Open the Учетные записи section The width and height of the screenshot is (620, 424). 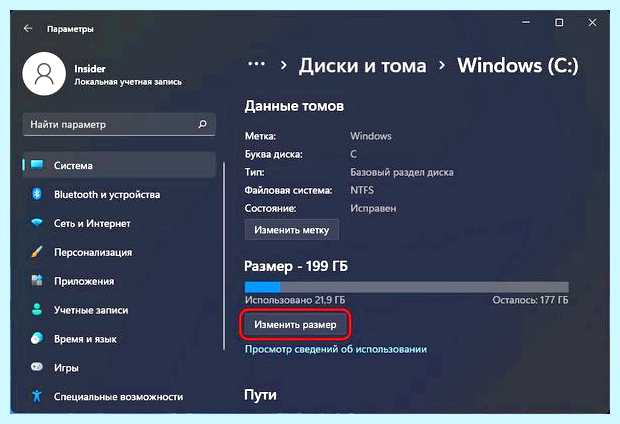[119, 310]
